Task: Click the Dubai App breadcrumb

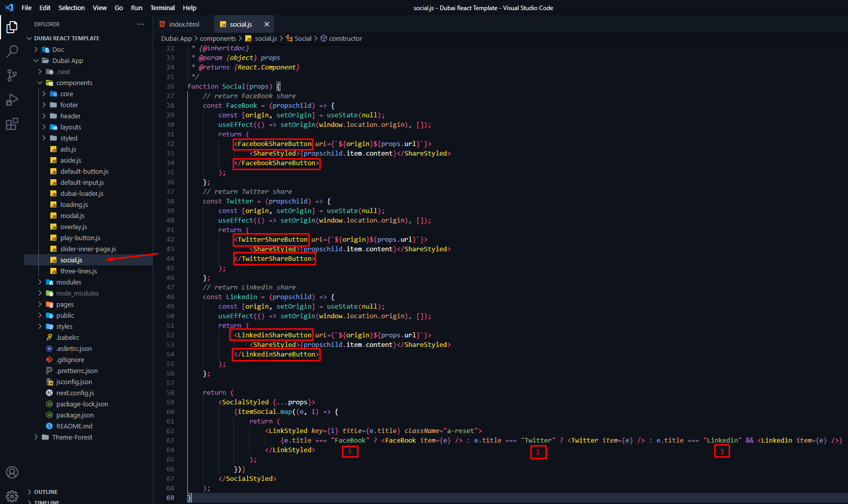Action: click(176, 38)
